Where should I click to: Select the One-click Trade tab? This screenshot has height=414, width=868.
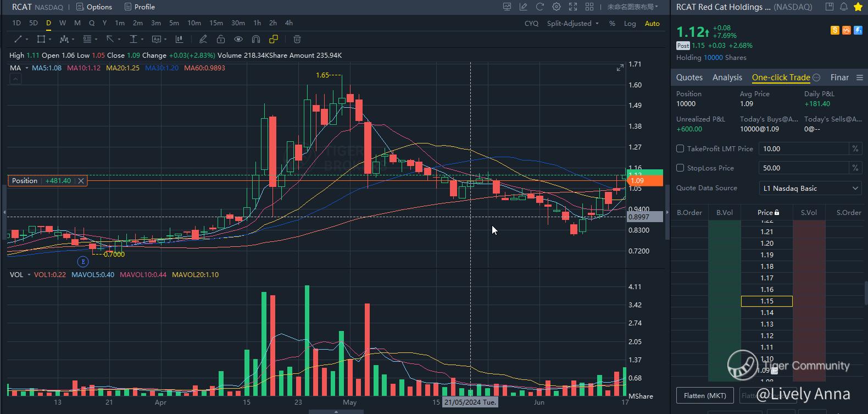[x=781, y=78]
